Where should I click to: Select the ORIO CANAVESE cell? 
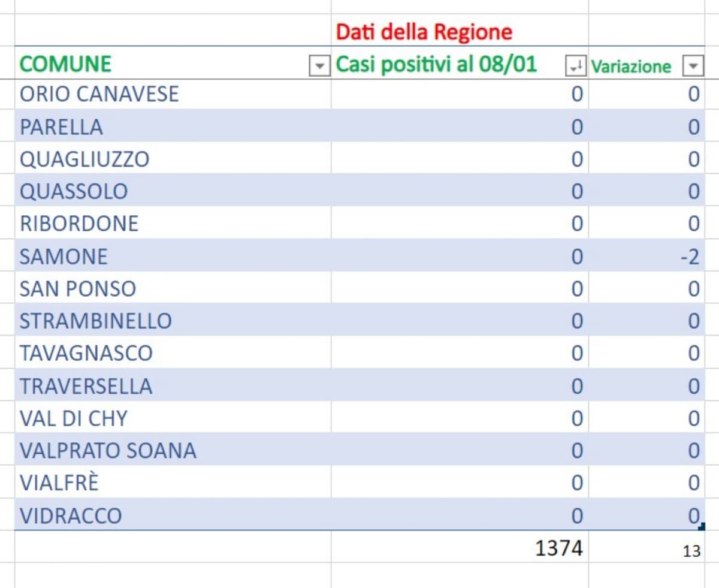pos(99,94)
